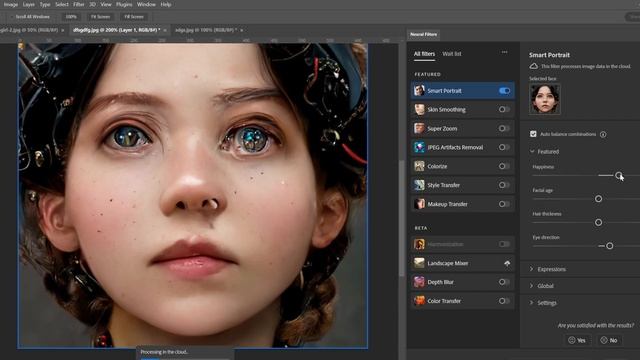Open the Plugins menu

124,4
